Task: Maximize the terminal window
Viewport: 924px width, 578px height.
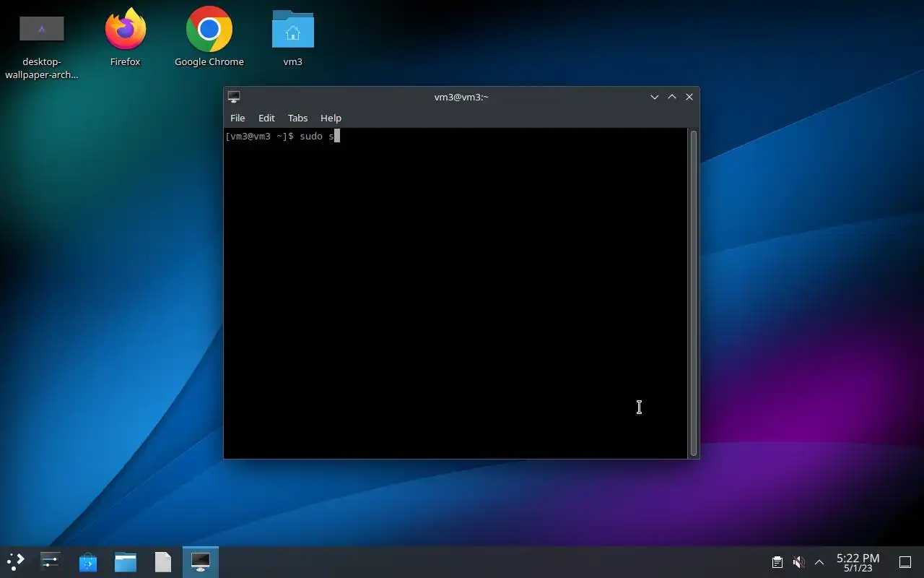Action: pyautogui.click(x=672, y=97)
